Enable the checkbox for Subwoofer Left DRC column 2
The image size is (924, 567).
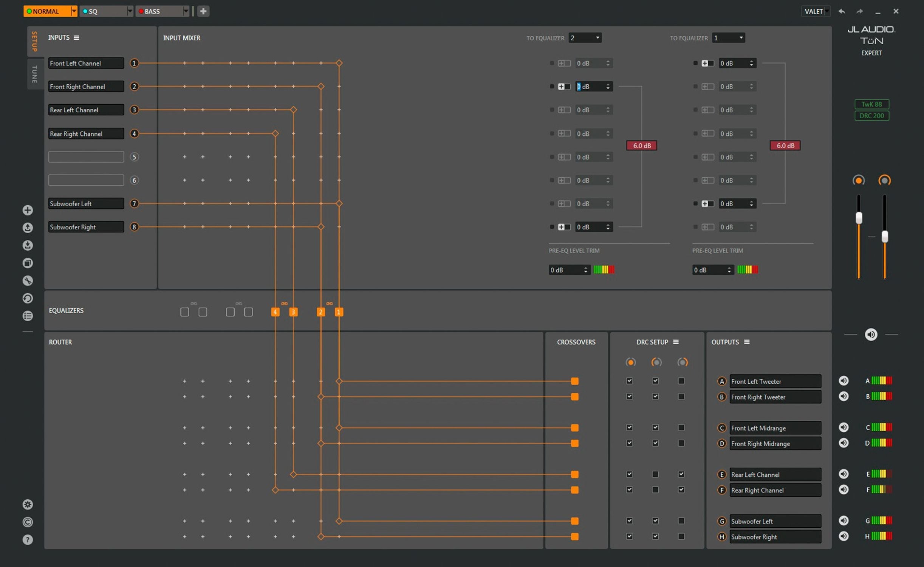pos(656,521)
